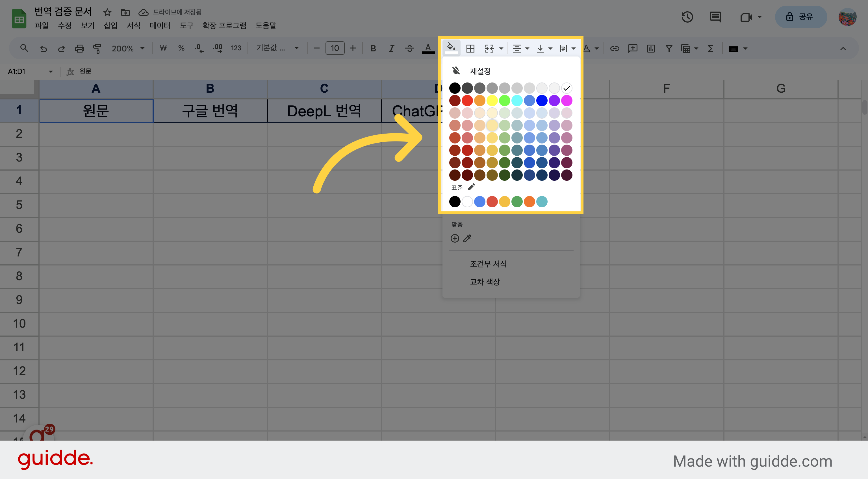Expand horizontal align options
The width and height of the screenshot is (868, 479).
coord(527,49)
